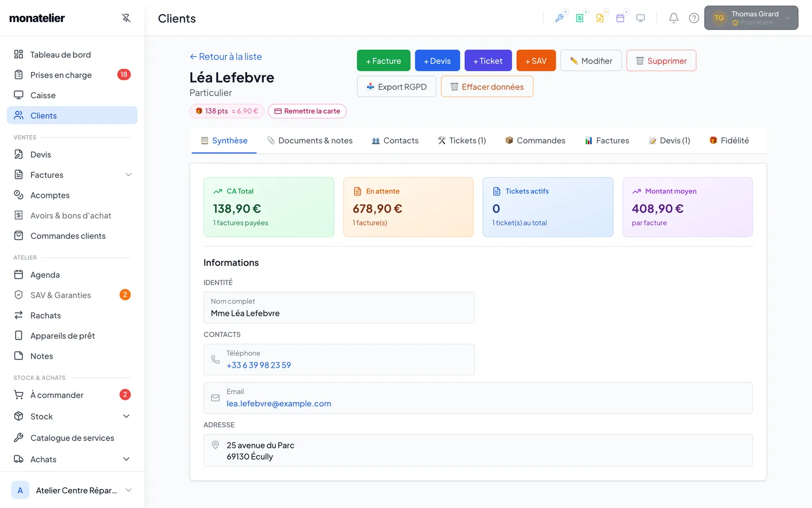This screenshot has height=508, width=812.
Task: Click Effacer données button
Action: point(487,86)
